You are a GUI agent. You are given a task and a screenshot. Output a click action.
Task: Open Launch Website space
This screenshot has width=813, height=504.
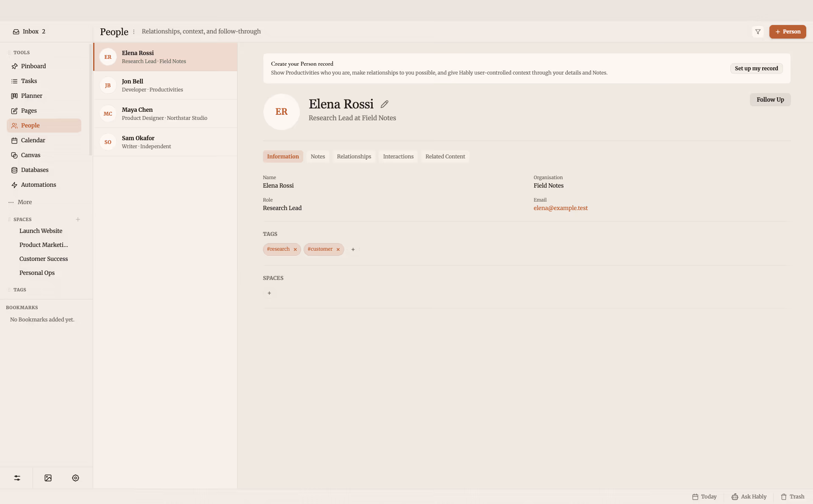[x=41, y=231]
